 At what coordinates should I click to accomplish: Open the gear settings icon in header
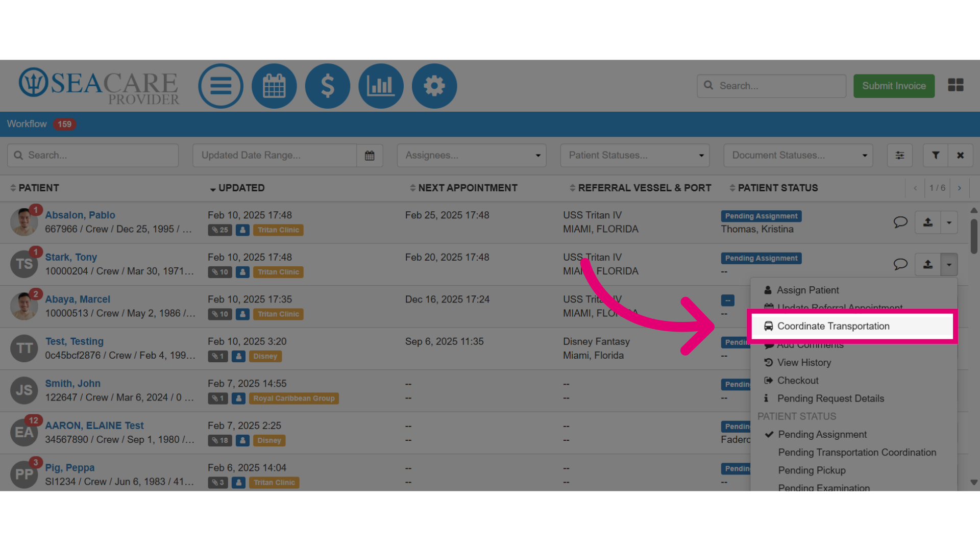[x=434, y=86]
